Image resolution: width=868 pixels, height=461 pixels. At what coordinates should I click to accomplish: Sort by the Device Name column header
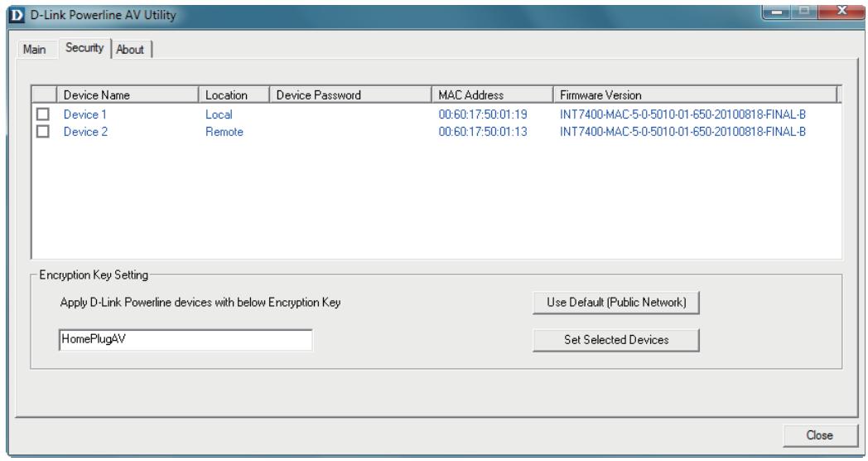(128, 95)
